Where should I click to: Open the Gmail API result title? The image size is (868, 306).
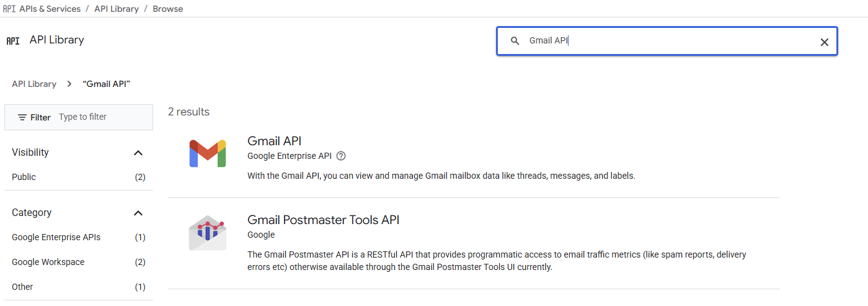click(274, 141)
